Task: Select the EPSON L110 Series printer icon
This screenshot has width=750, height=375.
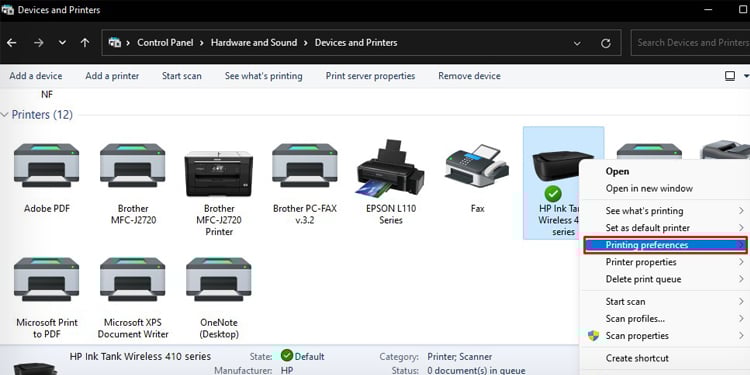Action: (390, 168)
